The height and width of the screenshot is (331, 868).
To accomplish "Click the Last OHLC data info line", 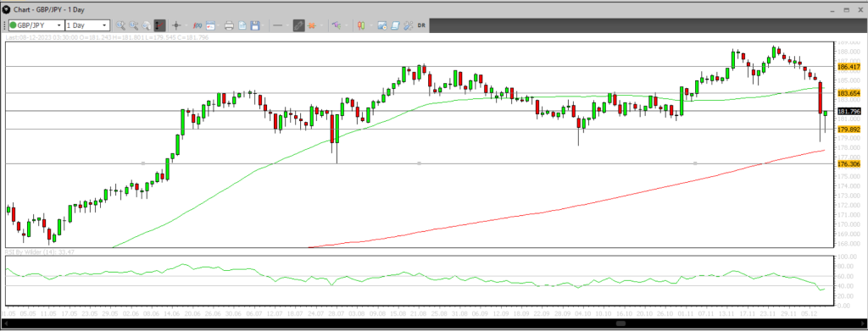I will pos(106,37).
